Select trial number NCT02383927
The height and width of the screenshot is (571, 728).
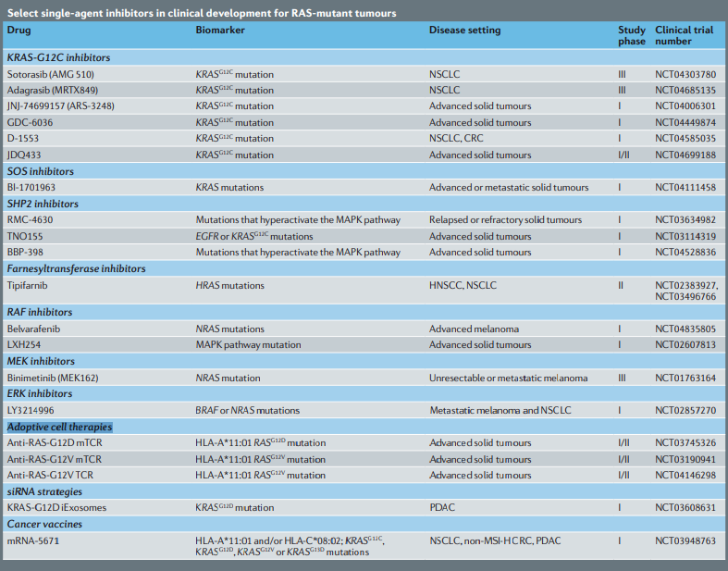686,285
